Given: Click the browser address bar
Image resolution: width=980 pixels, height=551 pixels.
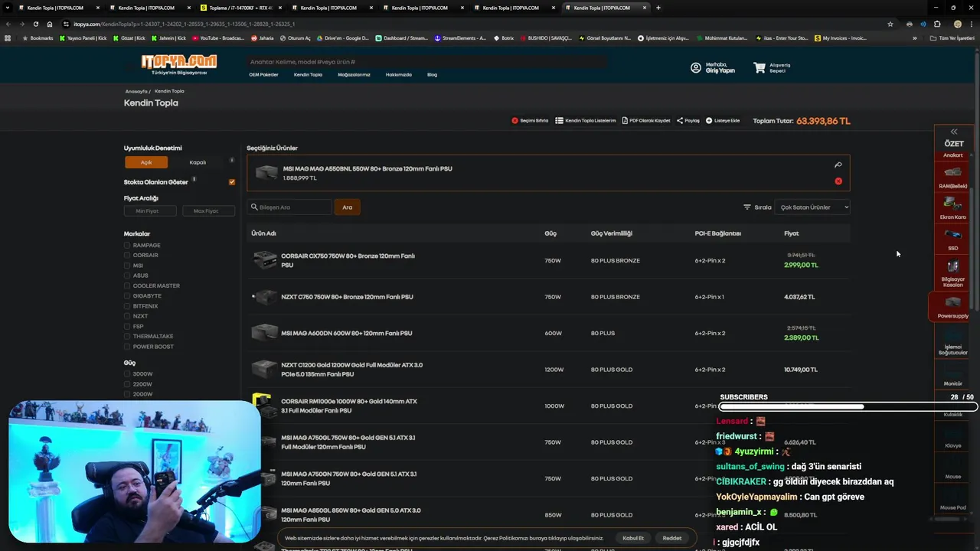Looking at the screenshot, I should point(475,24).
